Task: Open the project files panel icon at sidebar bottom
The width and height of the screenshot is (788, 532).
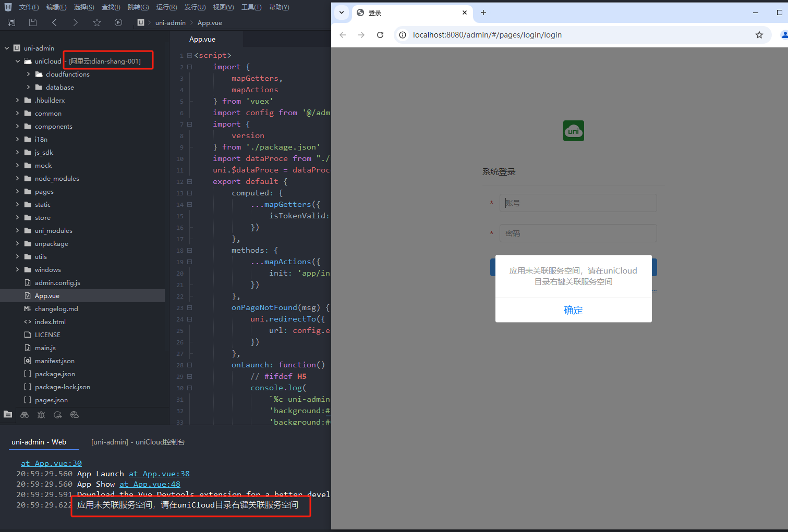Action: coord(8,415)
